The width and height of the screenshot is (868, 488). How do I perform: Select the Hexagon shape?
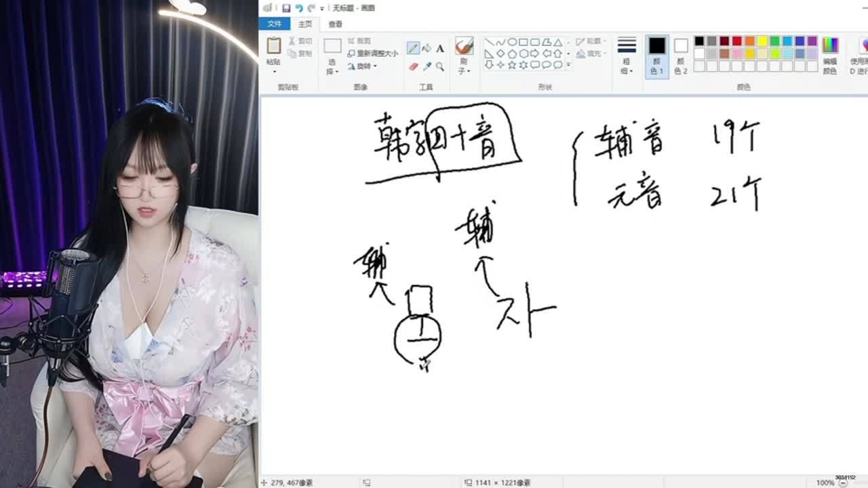click(x=524, y=54)
